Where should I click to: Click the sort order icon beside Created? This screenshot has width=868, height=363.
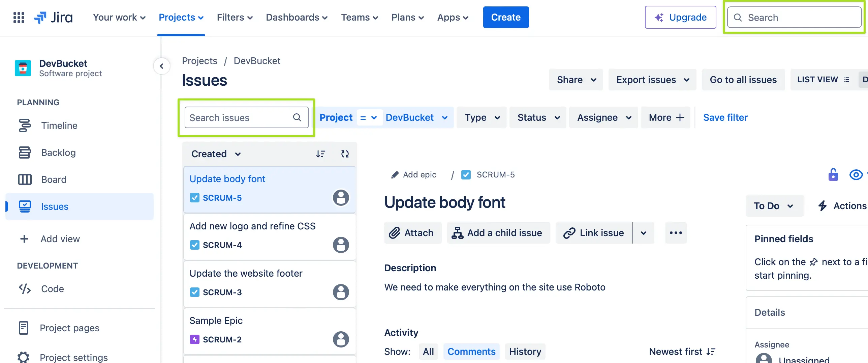[320, 154]
